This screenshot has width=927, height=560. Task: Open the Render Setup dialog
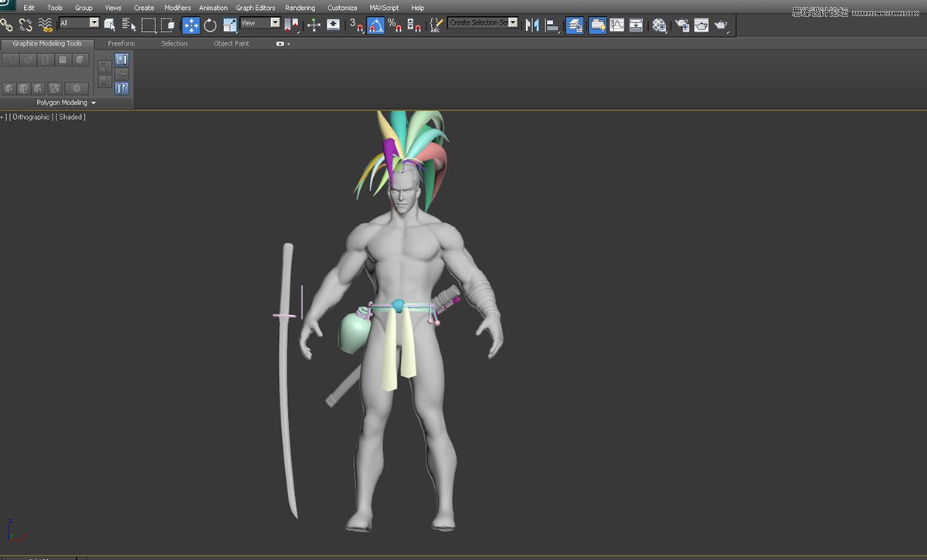pos(681,25)
